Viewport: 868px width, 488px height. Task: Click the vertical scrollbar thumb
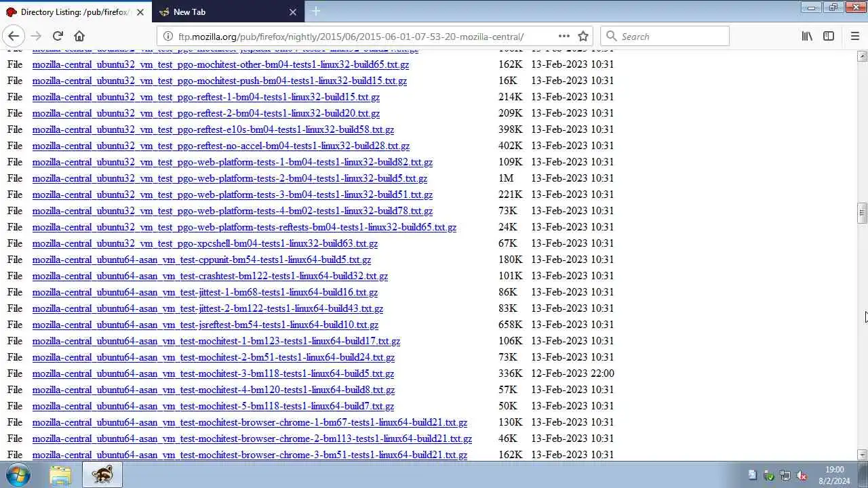pyautogui.click(x=862, y=213)
